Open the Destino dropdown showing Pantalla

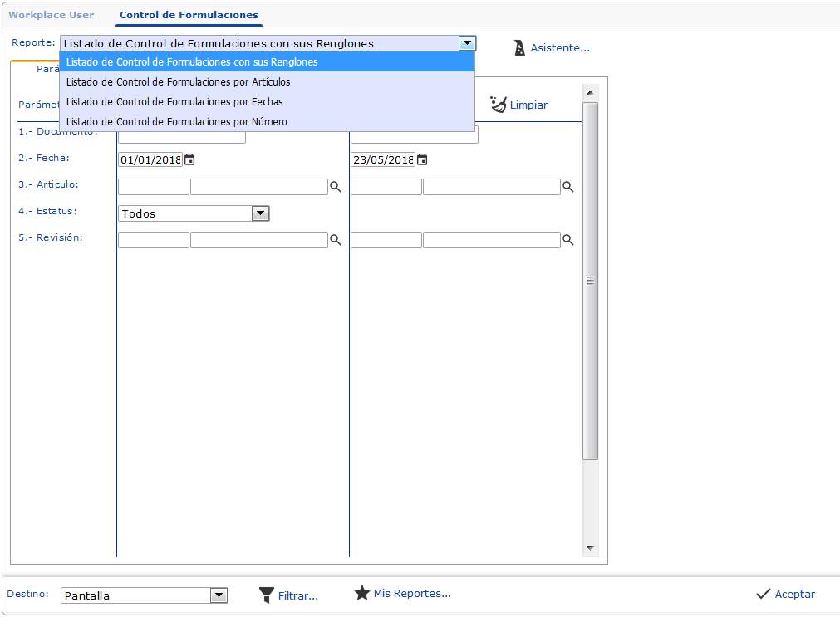coord(219,595)
